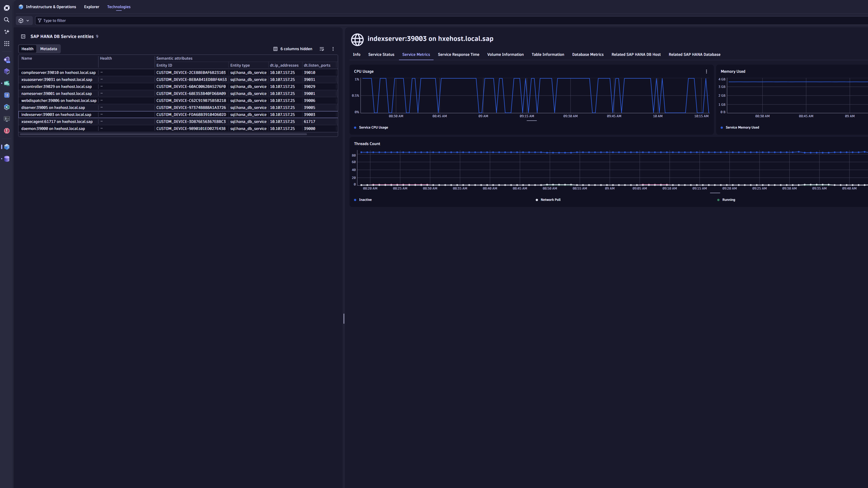
Task: Open the app launcher grid icon
Action: pos(6,43)
